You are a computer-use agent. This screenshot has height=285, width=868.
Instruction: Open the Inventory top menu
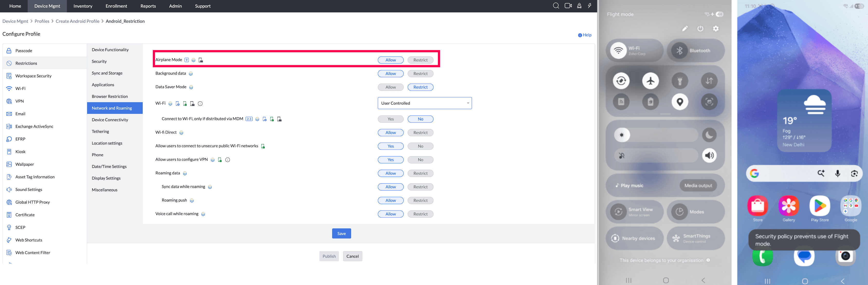82,6
